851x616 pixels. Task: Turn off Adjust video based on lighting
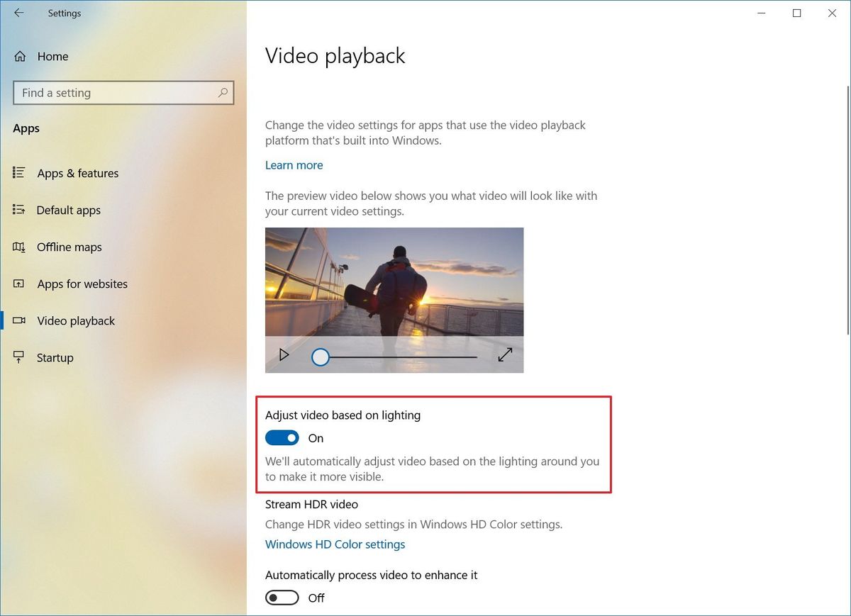[x=282, y=437]
